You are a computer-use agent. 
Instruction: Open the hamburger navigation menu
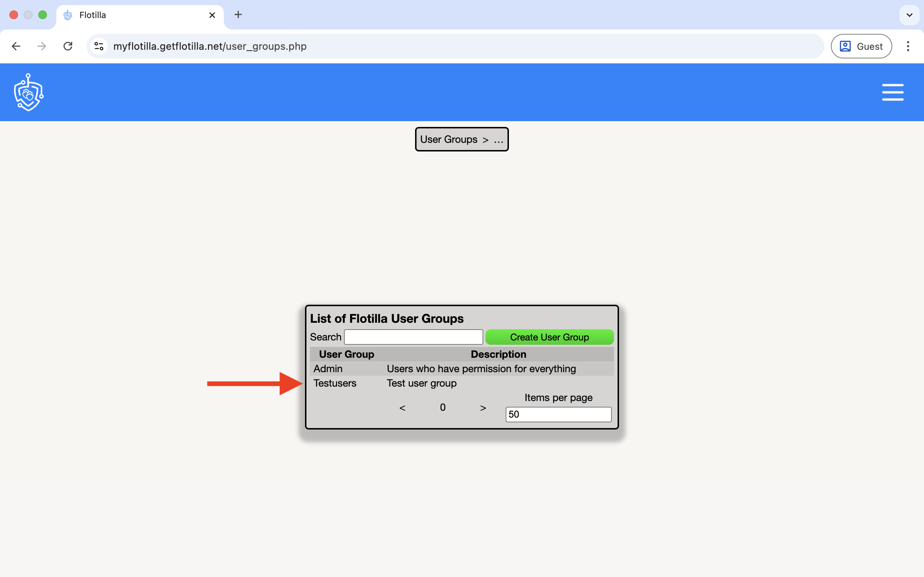click(x=892, y=92)
